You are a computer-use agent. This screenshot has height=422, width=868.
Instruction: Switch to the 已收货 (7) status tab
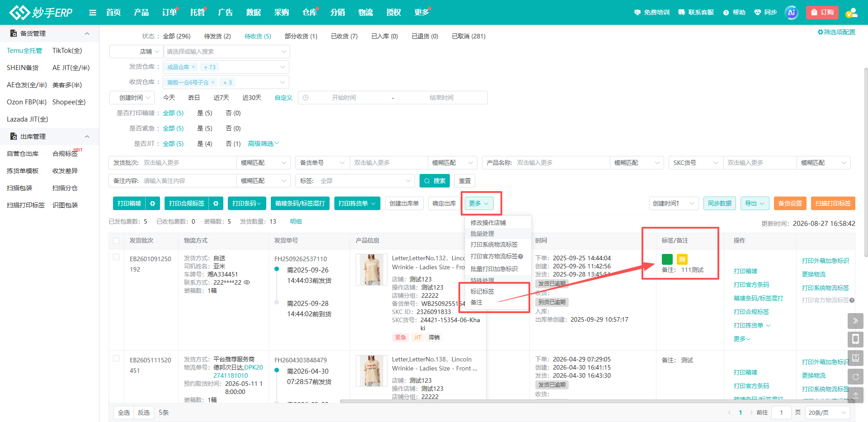pos(344,36)
